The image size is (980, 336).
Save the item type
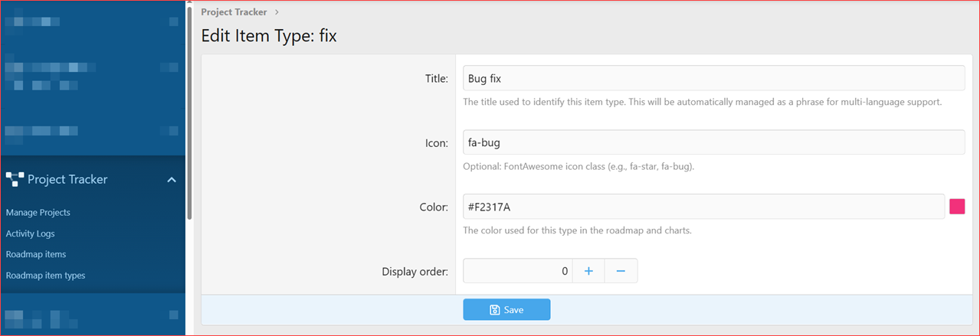click(x=506, y=309)
